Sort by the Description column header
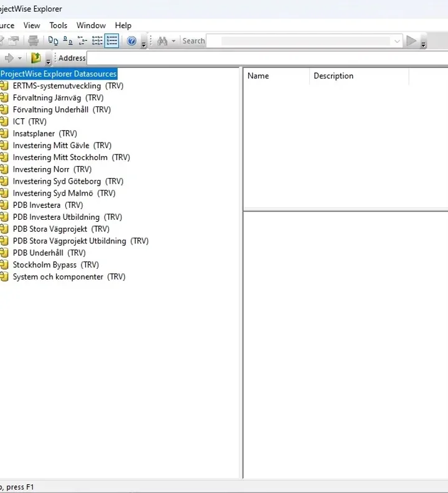 click(x=360, y=76)
